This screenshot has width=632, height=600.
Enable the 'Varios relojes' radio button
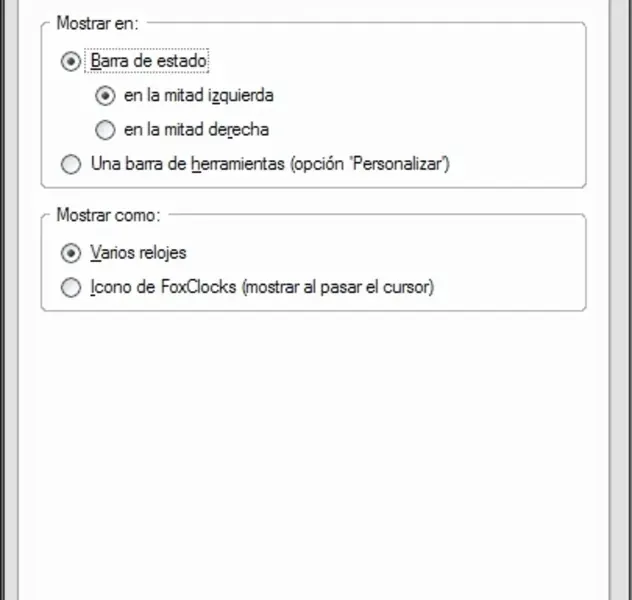point(70,252)
